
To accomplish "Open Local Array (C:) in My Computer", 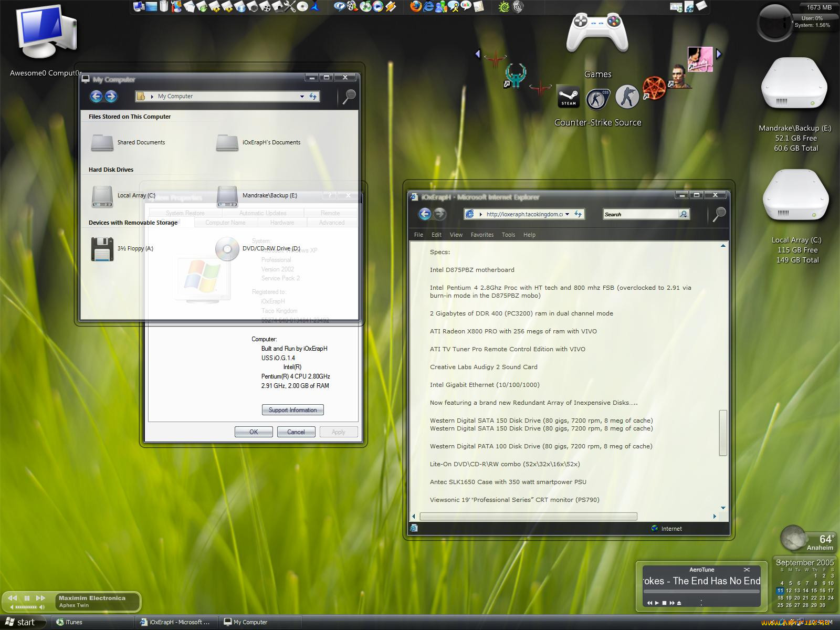I will [123, 196].
